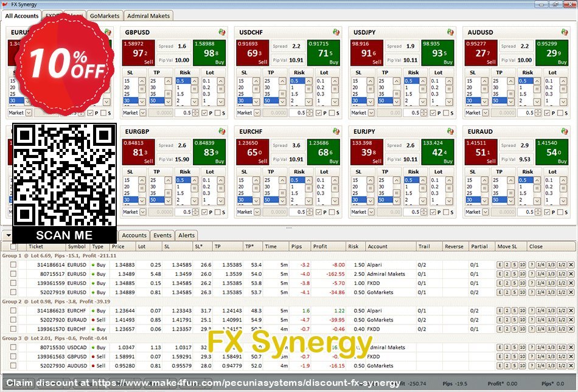Open the EURJPY panel settings icon

point(450,131)
